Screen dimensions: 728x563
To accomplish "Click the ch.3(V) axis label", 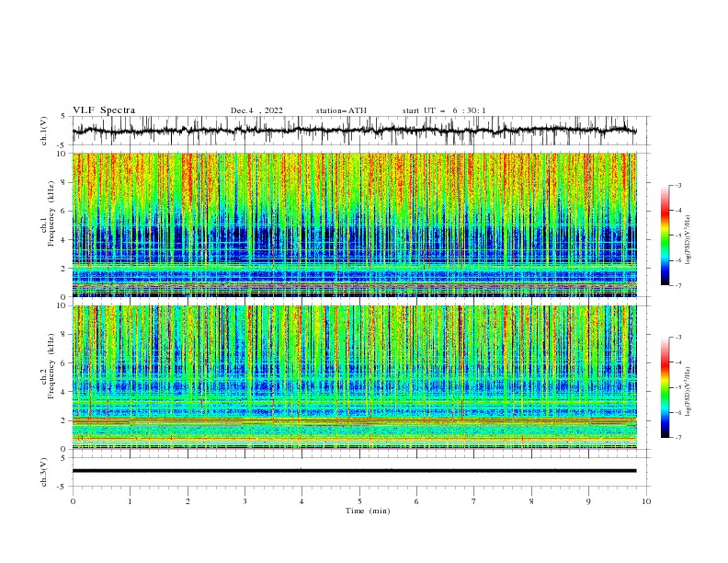I will coord(44,472).
